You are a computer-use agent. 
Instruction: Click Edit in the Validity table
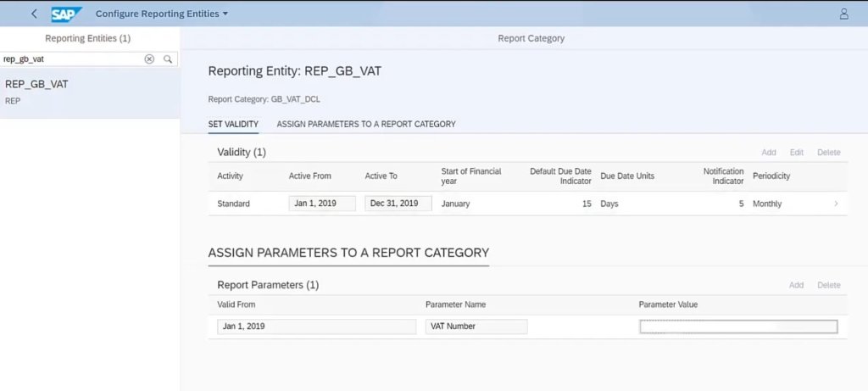[796, 153]
